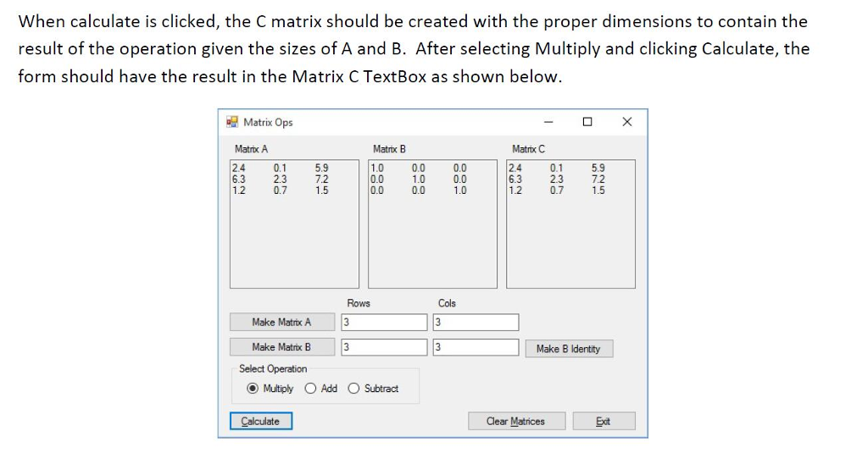Click the Matrix A label
The width and height of the screenshot is (868, 453).
click(251, 149)
